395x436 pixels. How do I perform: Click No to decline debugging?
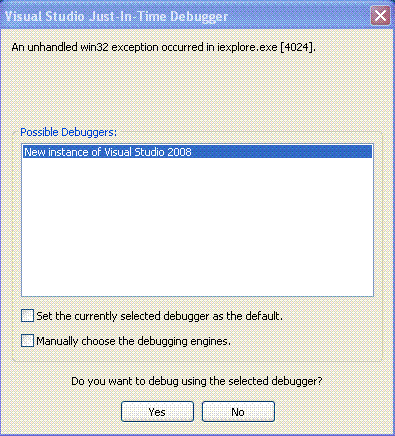coord(238,412)
